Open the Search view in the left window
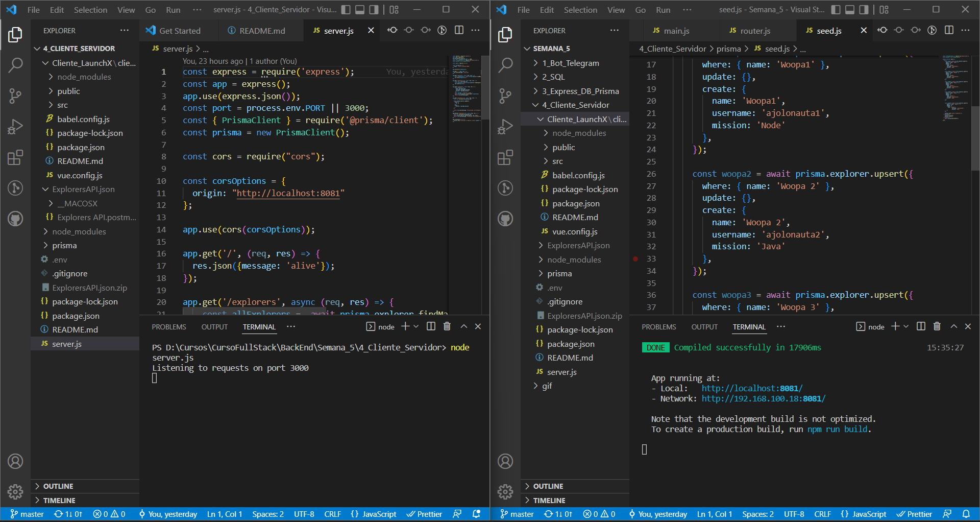 [x=15, y=65]
